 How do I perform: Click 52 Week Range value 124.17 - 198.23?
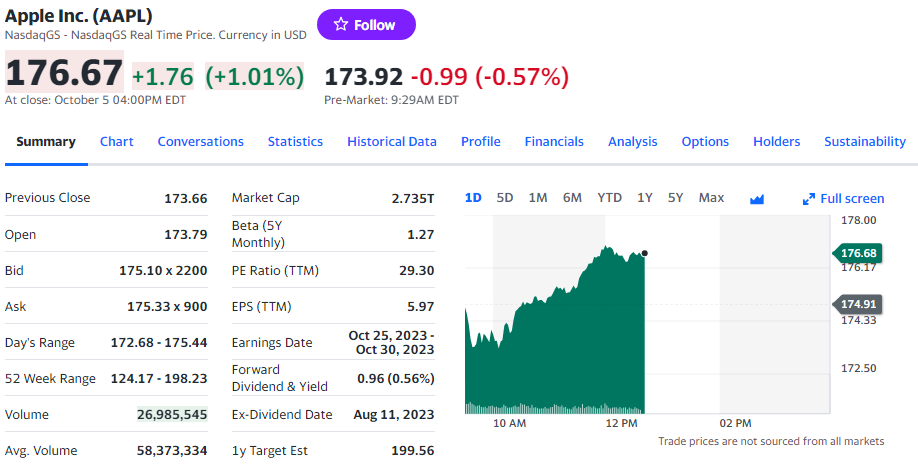pos(159,379)
